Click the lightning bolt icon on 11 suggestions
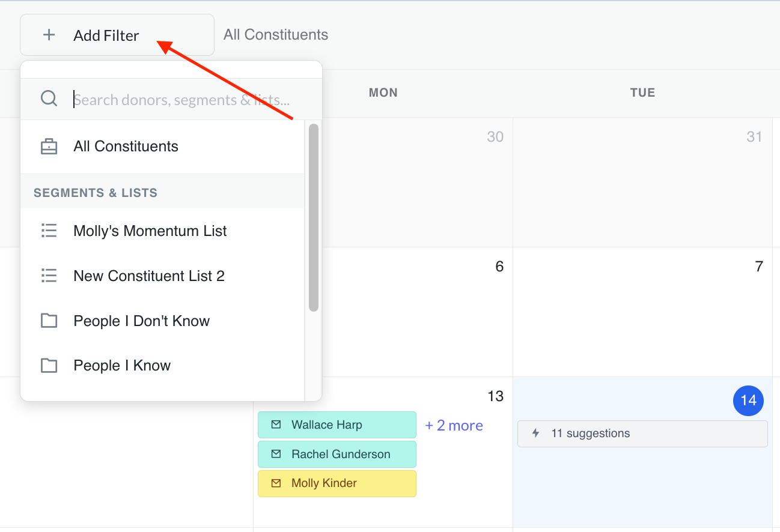The height and width of the screenshot is (532, 780). (x=536, y=433)
